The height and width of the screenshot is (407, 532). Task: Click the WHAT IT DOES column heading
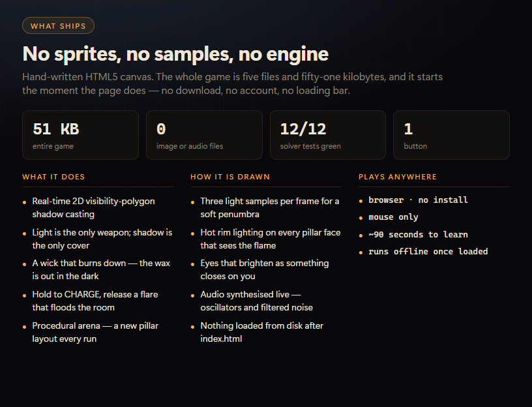click(x=53, y=177)
